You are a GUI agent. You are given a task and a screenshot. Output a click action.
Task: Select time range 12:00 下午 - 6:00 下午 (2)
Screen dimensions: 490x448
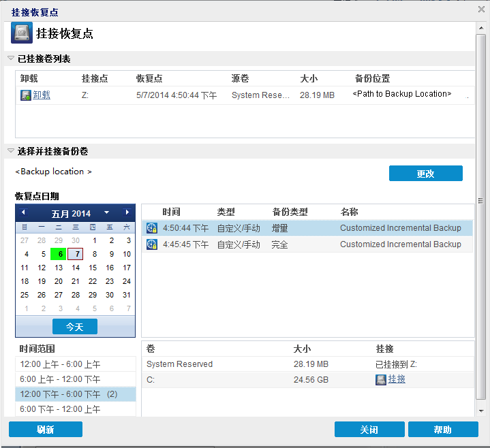76,394
